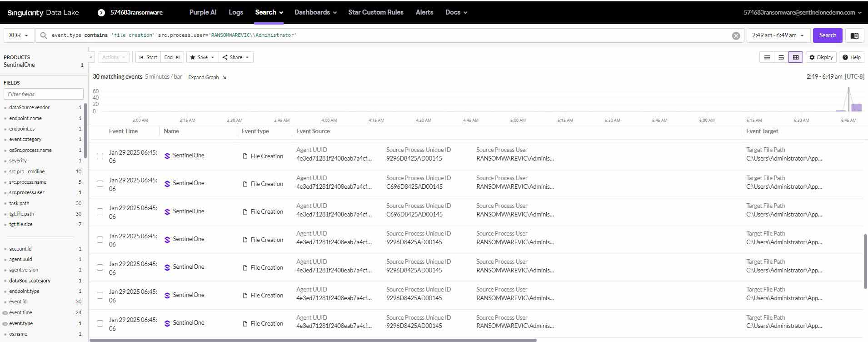Select src.process.user field
The width and height of the screenshot is (868, 342).
click(x=27, y=192)
